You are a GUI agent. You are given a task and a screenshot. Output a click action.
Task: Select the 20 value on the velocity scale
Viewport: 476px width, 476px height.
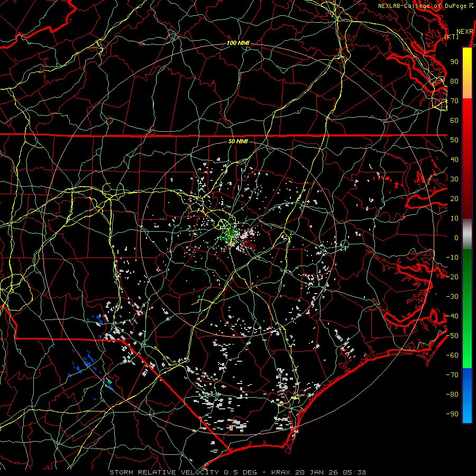point(454,199)
